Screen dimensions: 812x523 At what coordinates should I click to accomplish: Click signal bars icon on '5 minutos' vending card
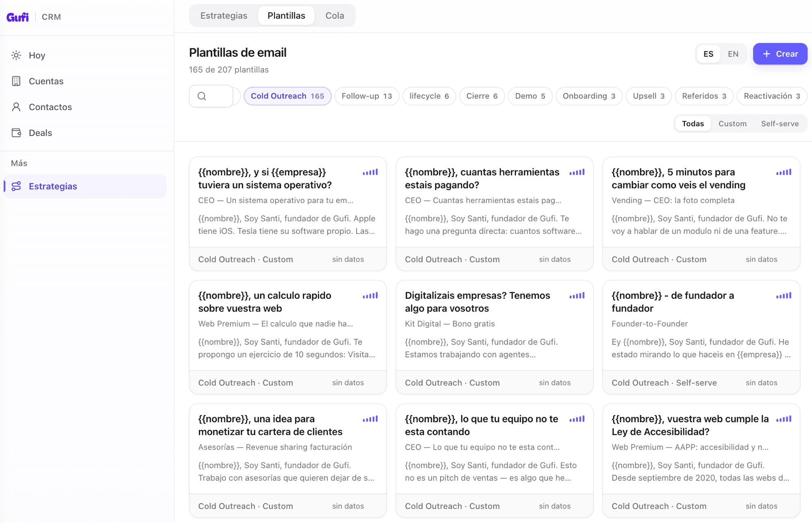(784, 172)
